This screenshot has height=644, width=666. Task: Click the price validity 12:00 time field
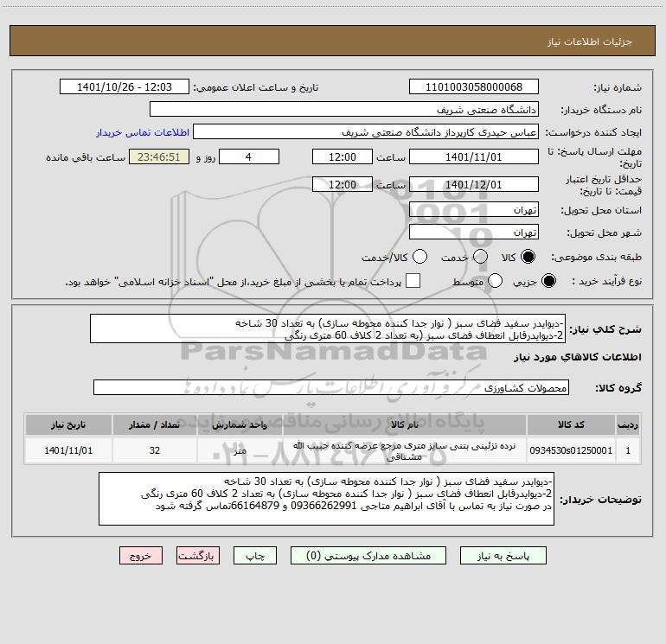point(343,184)
